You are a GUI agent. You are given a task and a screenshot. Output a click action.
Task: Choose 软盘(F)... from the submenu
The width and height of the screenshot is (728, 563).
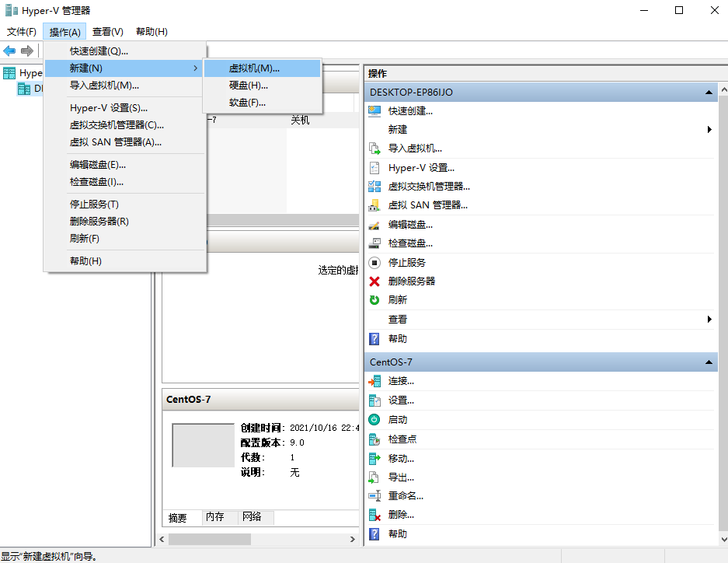263,103
